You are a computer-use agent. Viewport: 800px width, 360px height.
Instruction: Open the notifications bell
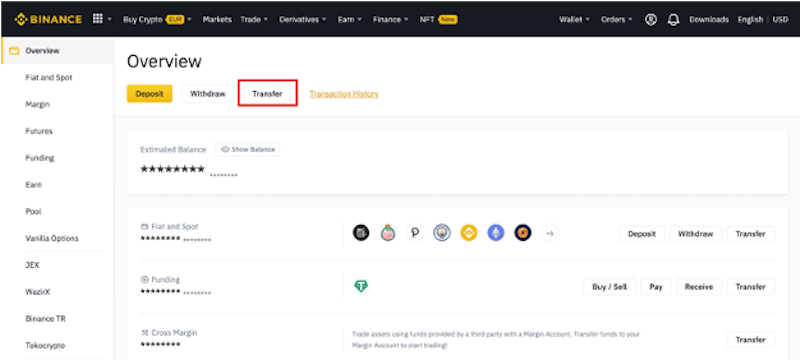[x=673, y=19]
